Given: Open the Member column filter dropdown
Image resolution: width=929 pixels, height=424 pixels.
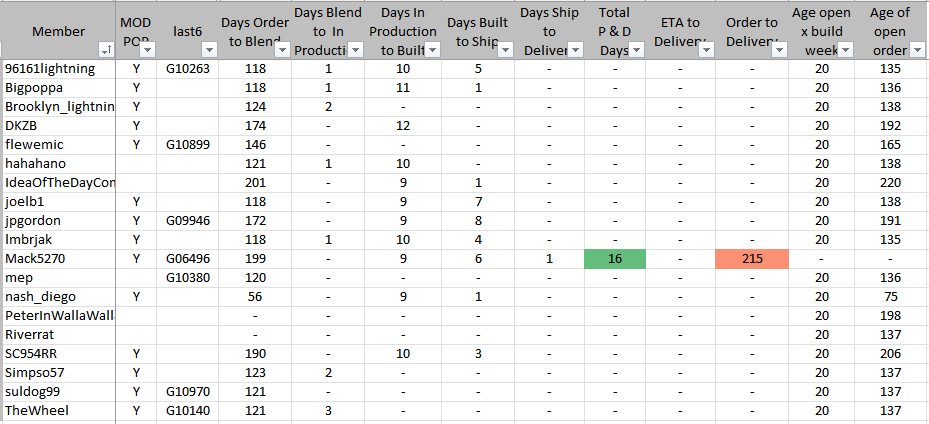Looking at the screenshot, I should 106,50.
